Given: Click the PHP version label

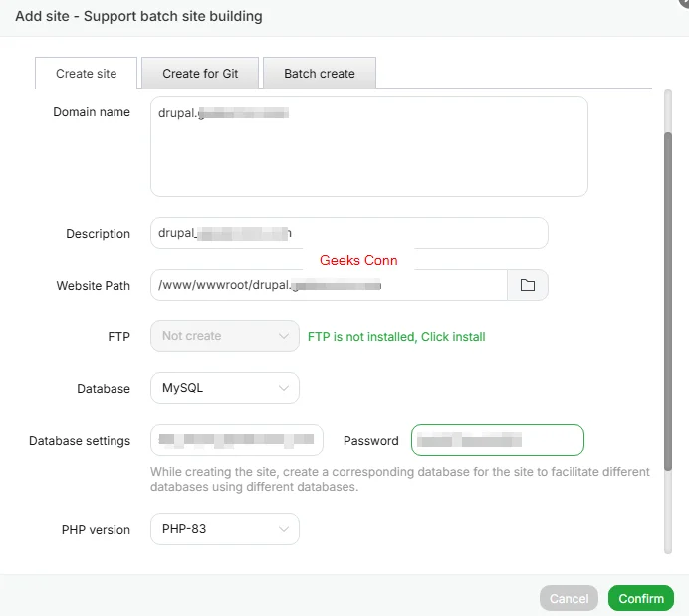Looking at the screenshot, I should click(96, 530).
